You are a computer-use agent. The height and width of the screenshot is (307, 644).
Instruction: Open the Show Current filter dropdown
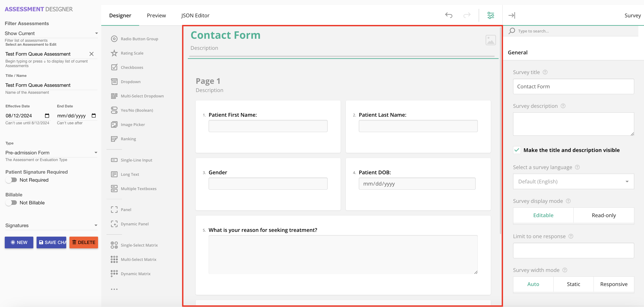click(51, 33)
